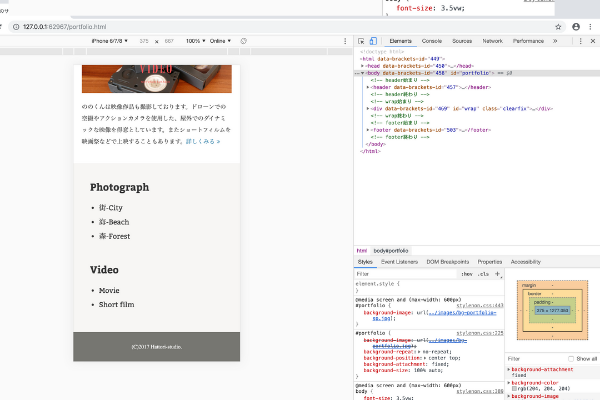Collapse the body#portfolio element node
Viewport: 600px width, 400px height.
pos(362,73)
